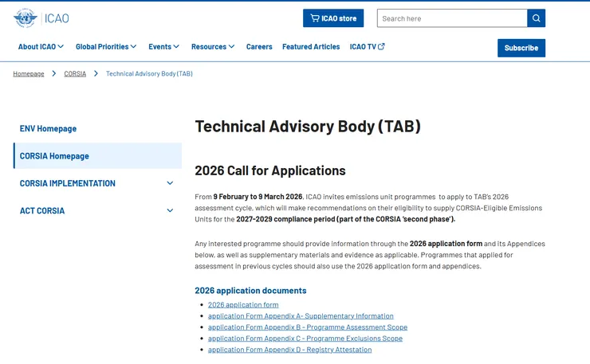Click the 2026 Call for Applications heading
This screenshot has width=590, height=364.
tap(270, 170)
